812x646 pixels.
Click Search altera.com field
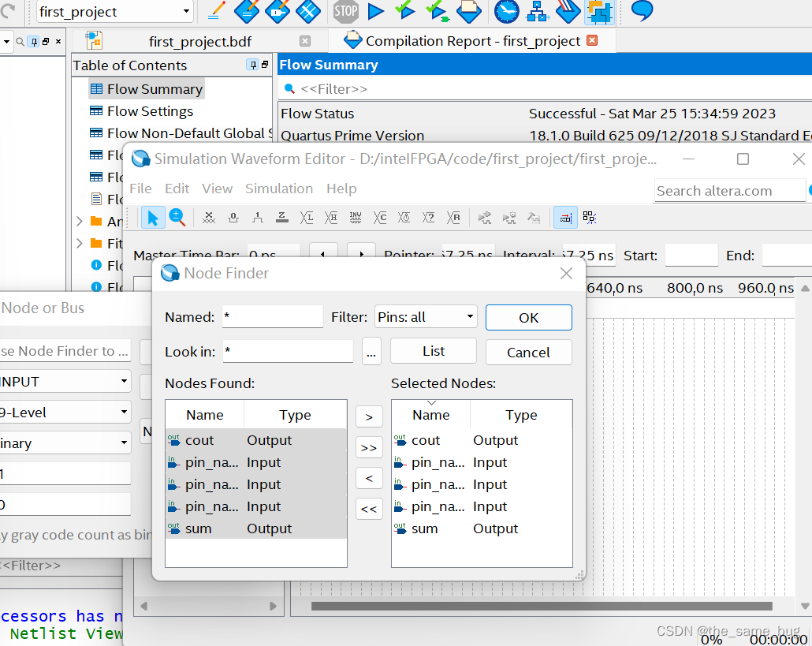[729, 191]
